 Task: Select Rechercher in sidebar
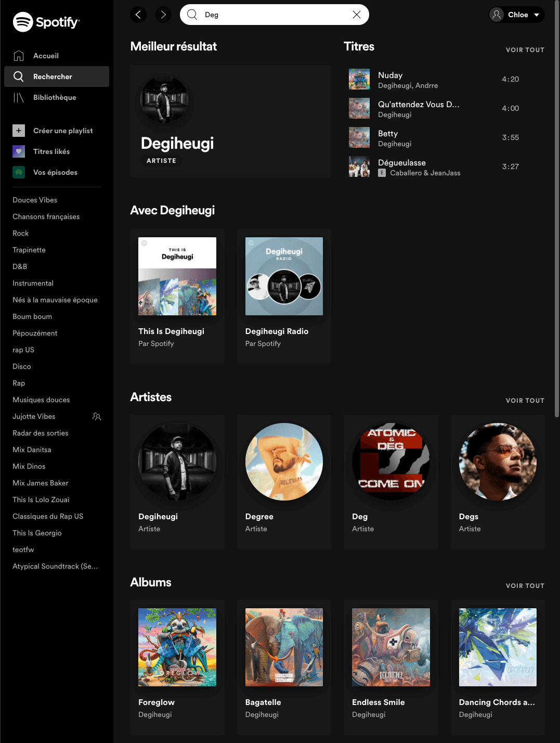(x=57, y=76)
